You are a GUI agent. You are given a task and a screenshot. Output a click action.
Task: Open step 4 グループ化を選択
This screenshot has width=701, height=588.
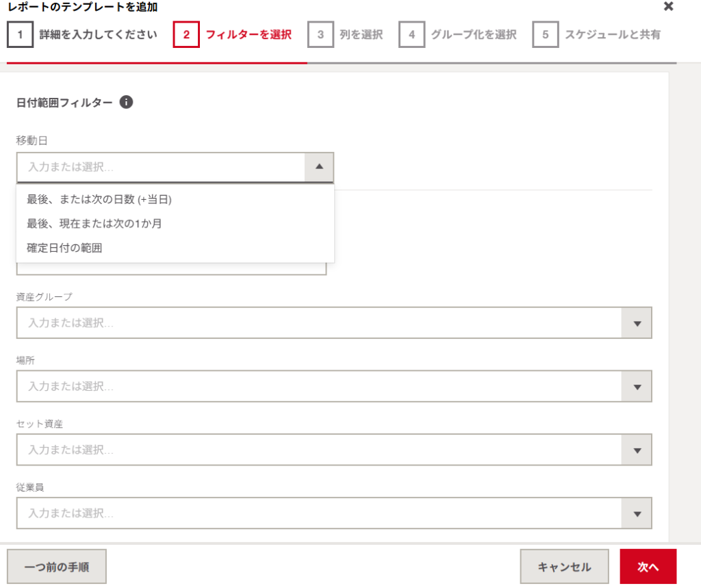(458, 35)
